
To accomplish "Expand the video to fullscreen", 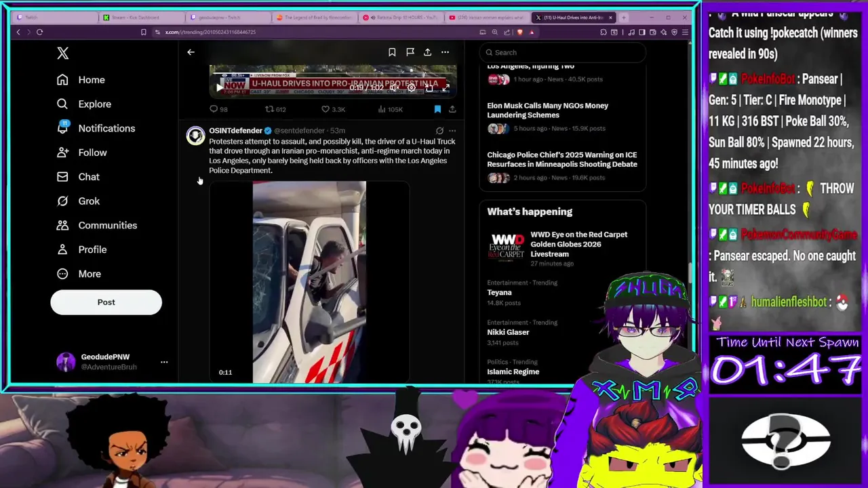I will pos(446,87).
